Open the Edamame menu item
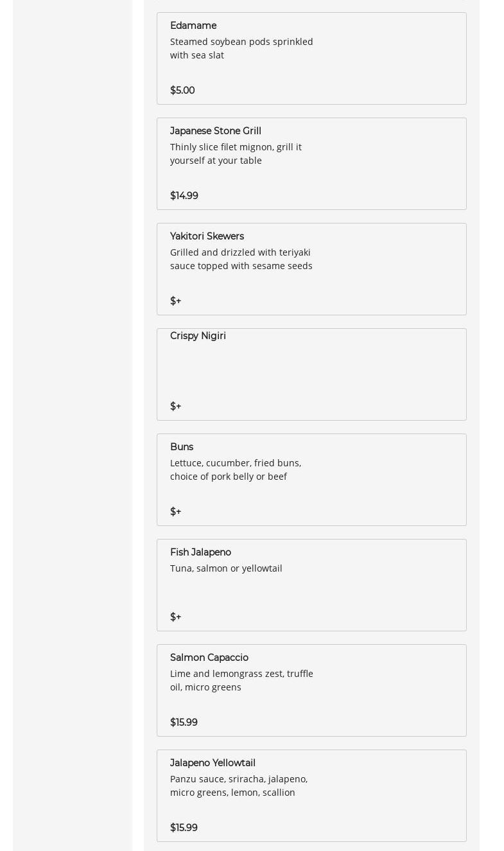 coord(193,26)
